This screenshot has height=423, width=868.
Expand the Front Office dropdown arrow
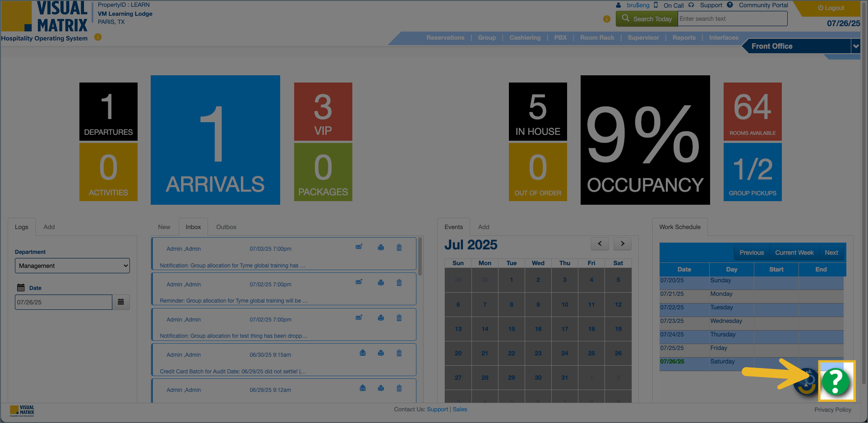855,46
